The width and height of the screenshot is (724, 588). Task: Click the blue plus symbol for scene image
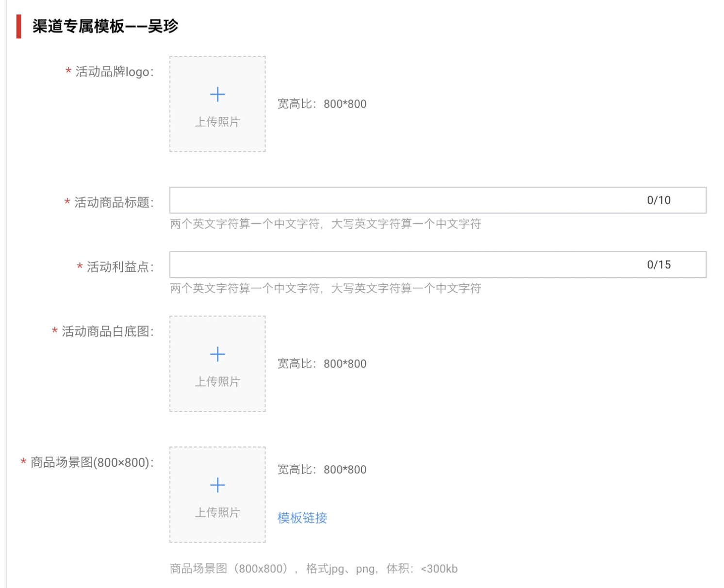pyautogui.click(x=217, y=484)
